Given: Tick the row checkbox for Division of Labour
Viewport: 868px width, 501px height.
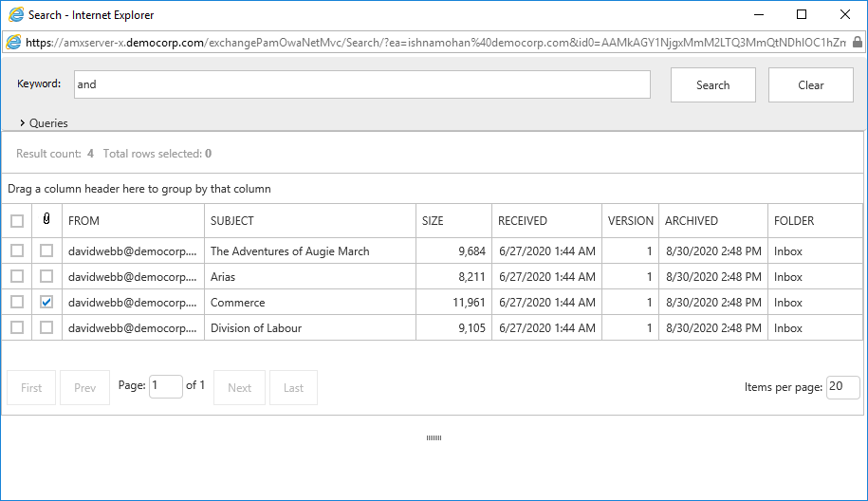Looking at the screenshot, I should tap(17, 328).
